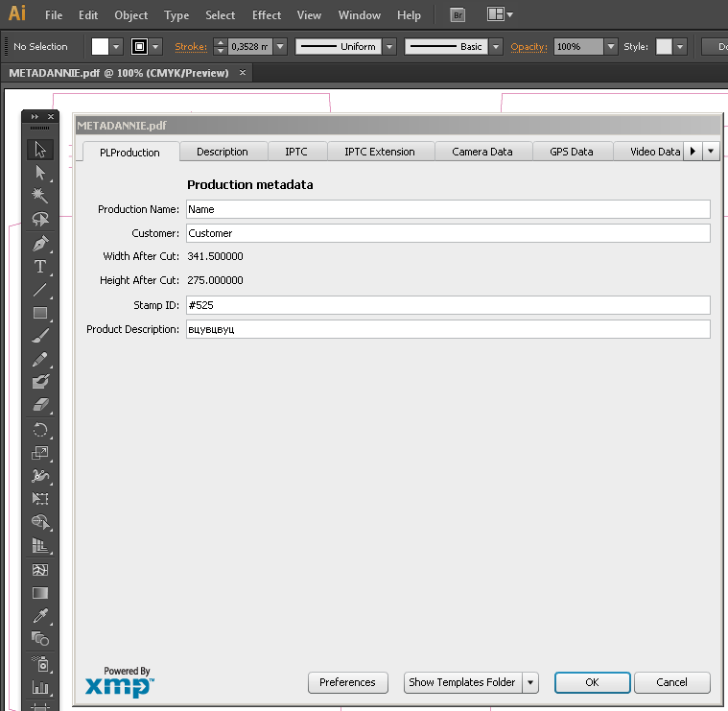
Task: Close the tools panel
Action: 51,116
